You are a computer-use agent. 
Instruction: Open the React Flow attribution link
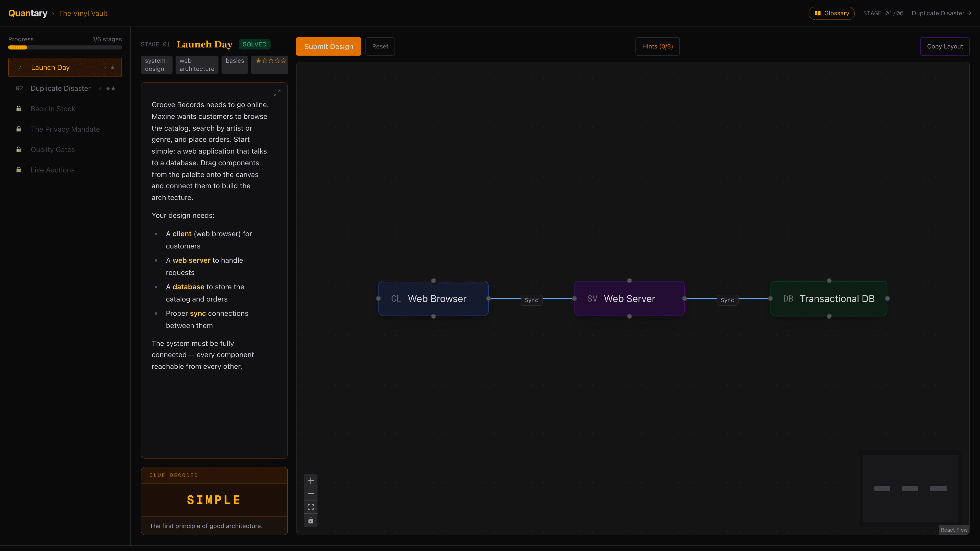tap(954, 530)
